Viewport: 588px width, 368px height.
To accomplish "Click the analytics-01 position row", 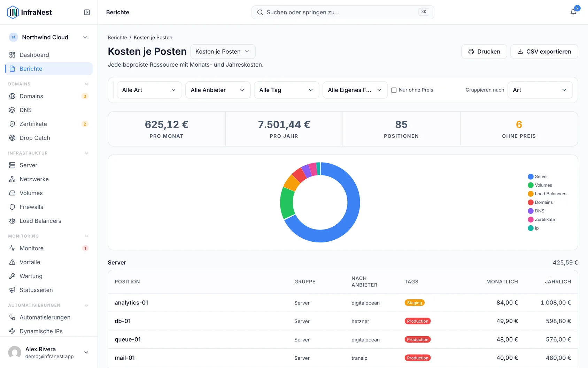I will pyautogui.click(x=343, y=303).
